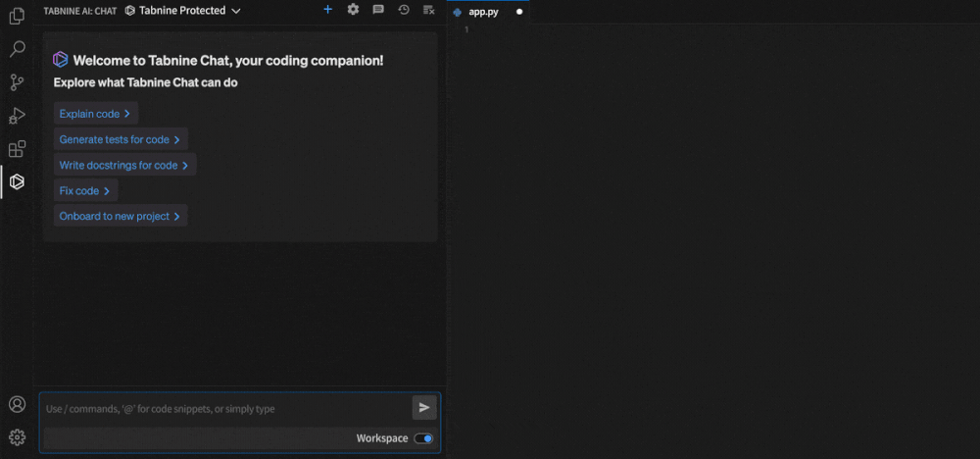Switch to the app.py editor tab

pos(484,12)
